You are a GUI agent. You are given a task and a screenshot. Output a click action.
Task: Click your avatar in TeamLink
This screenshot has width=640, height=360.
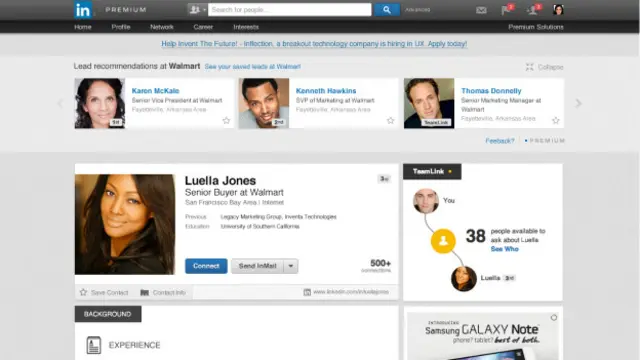(426, 201)
